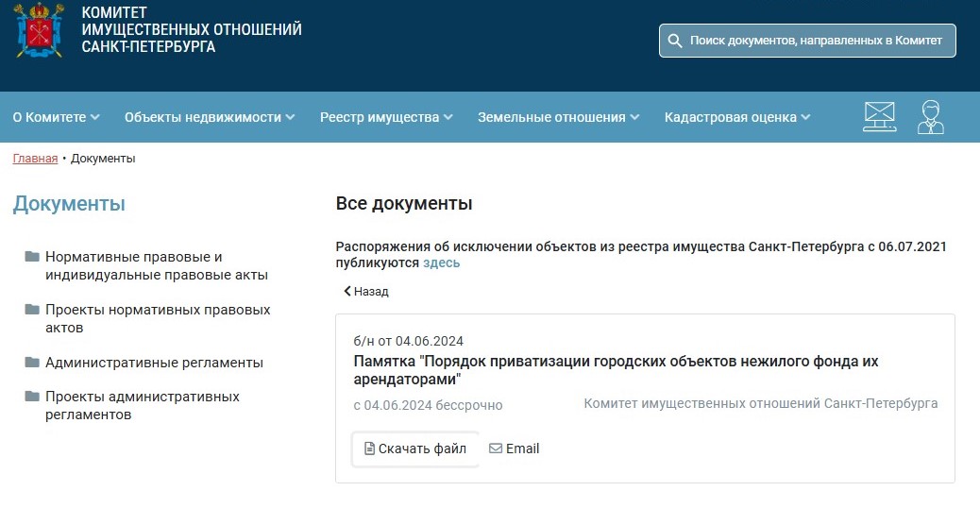The image size is (980, 508).
Task: Click the Все документы heading
Action: (x=404, y=204)
